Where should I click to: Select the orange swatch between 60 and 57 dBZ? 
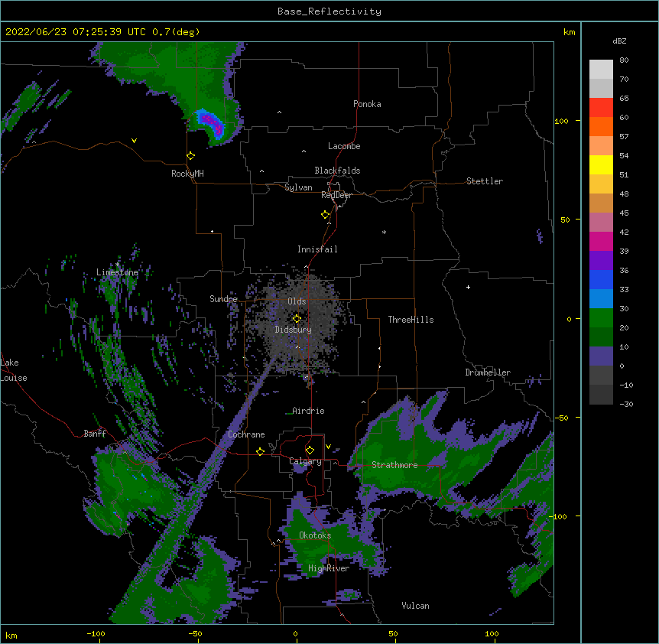coord(601,126)
